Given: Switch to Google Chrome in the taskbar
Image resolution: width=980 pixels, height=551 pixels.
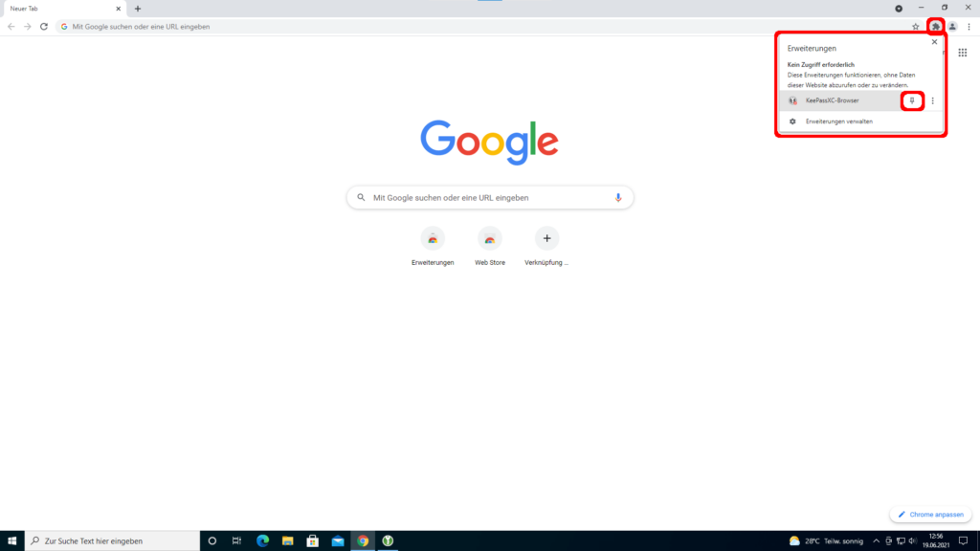Looking at the screenshot, I should click(x=363, y=541).
